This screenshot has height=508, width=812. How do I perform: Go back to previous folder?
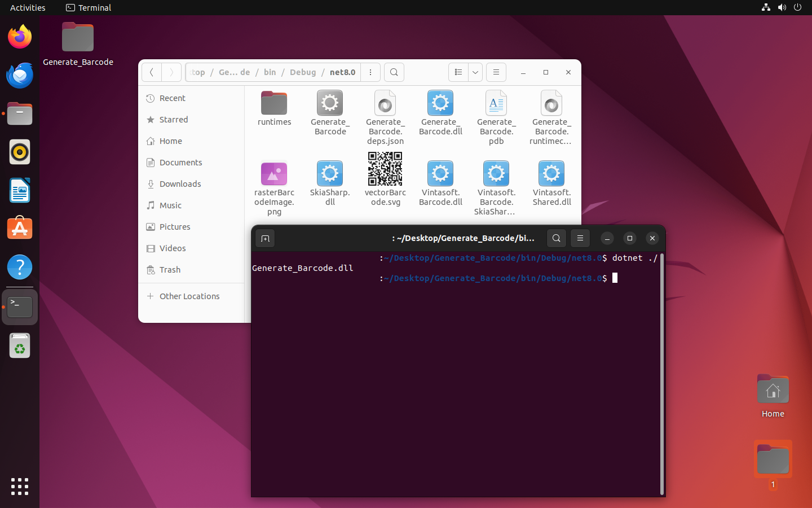152,72
